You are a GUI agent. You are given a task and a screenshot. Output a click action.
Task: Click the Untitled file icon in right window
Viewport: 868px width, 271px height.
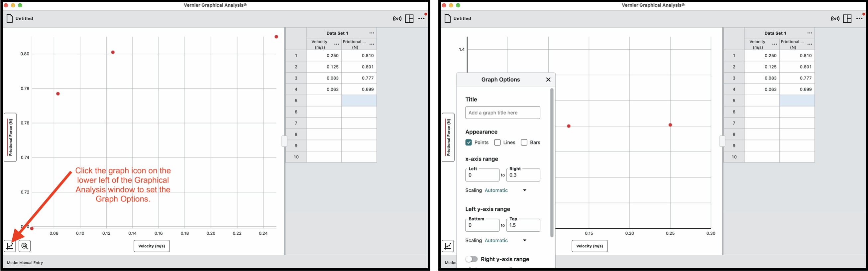tap(448, 19)
